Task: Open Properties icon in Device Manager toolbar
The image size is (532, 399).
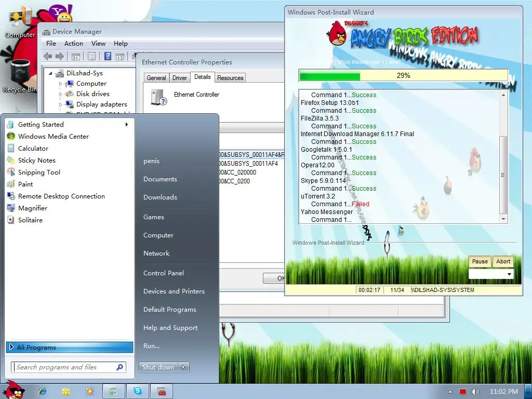Action: point(91,57)
